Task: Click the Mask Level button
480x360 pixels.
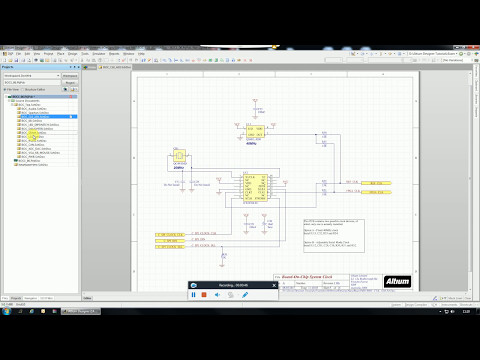Action: [x=455, y=298]
